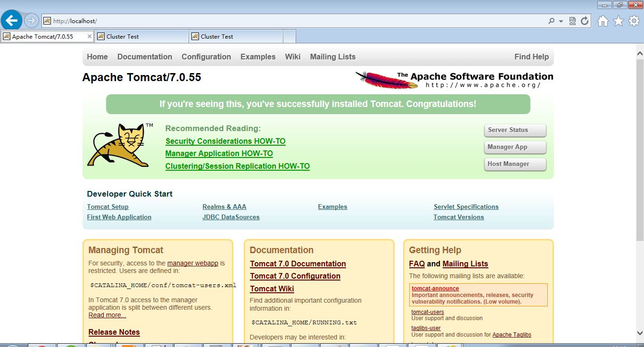Open the JDBC DataSources link
Image resolution: width=644 pixels, height=347 pixels.
[231, 217]
